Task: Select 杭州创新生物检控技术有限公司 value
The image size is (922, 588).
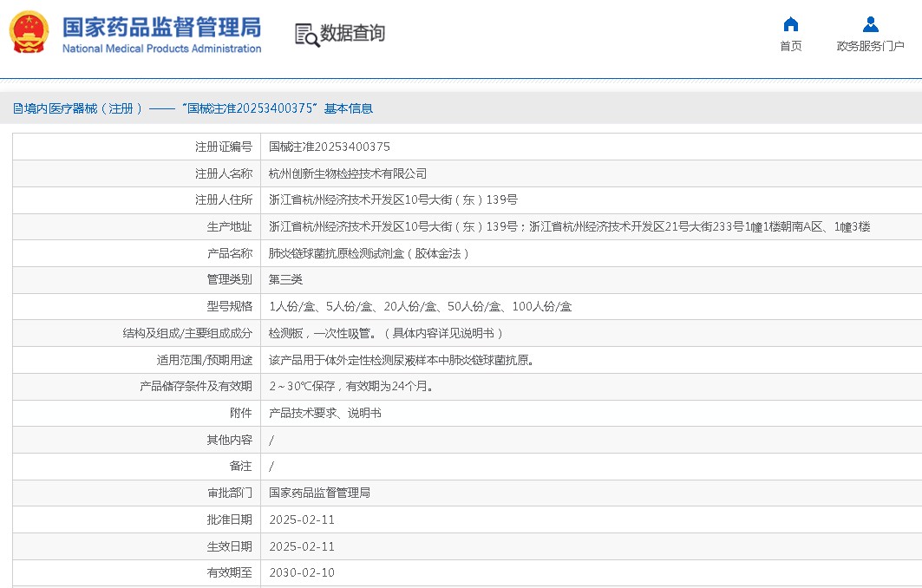Action: [x=348, y=173]
